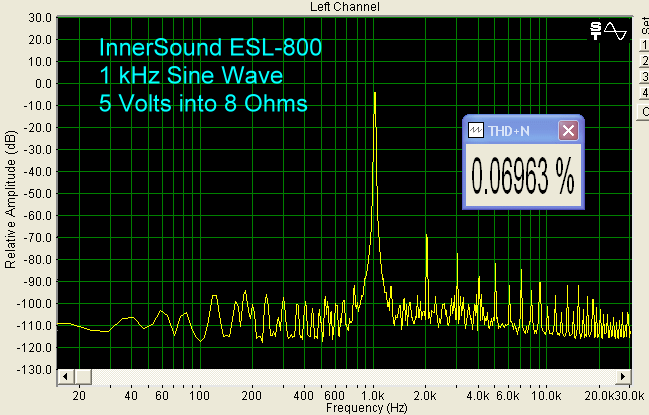
Task: Close the THD+N readout window
Action: click(x=568, y=130)
